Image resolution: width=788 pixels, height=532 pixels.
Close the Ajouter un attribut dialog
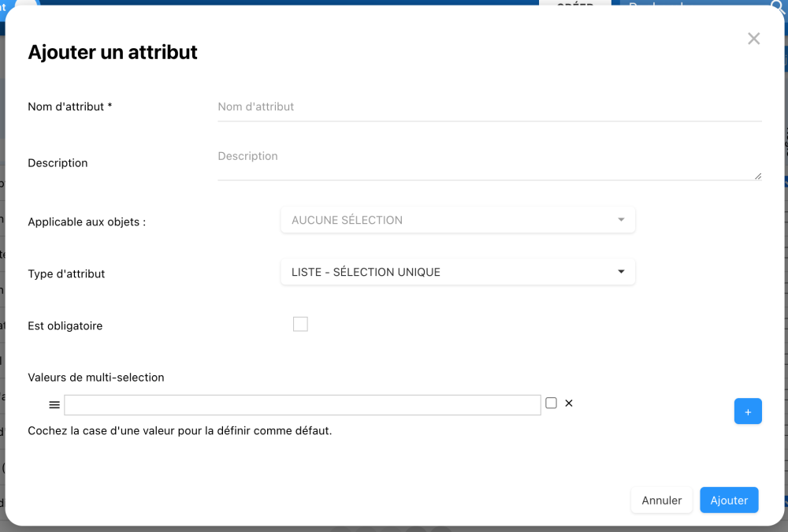coord(754,39)
